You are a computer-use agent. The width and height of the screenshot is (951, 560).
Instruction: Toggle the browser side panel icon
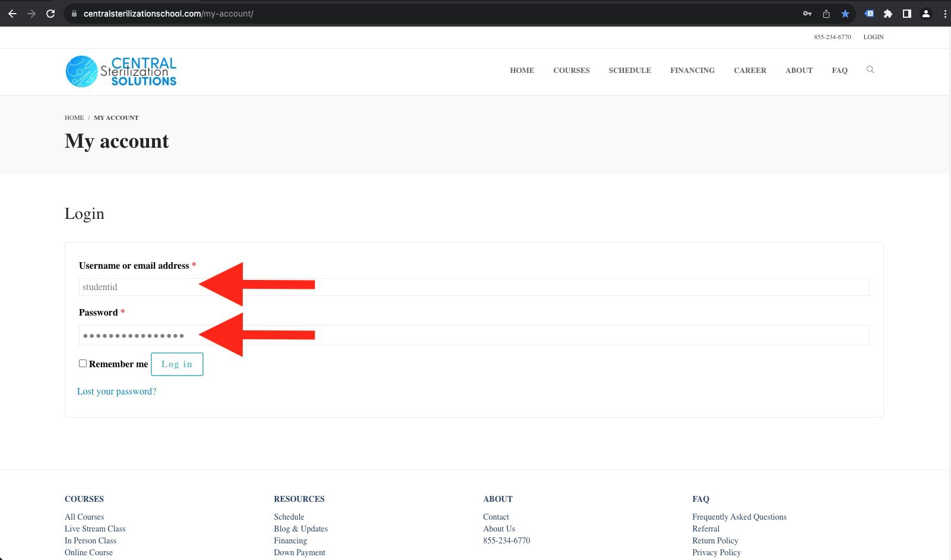coord(907,14)
